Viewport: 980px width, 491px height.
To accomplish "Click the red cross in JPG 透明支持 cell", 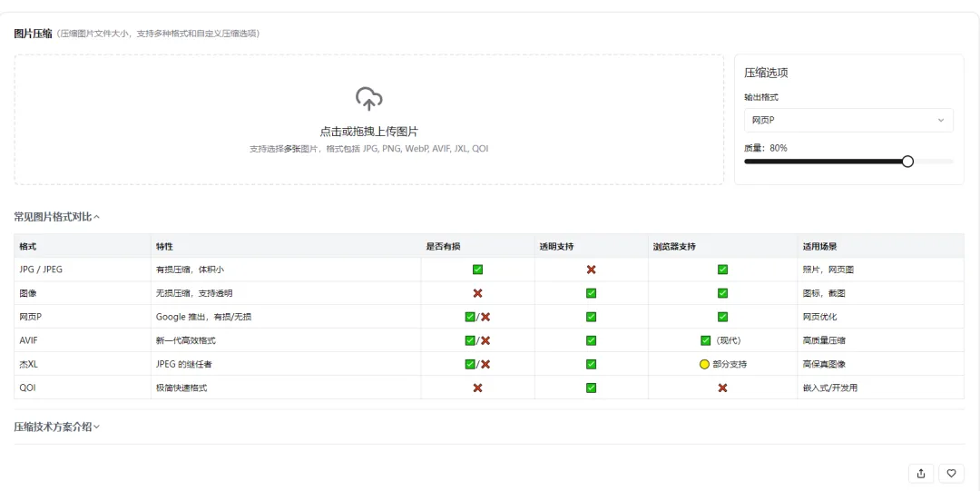I will [592, 270].
